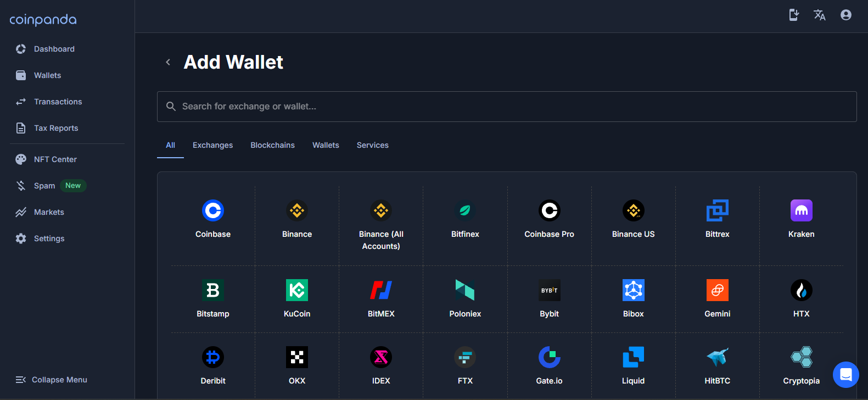
Task: Pick the Binance US icon
Action: pyautogui.click(x=634, y=210)
